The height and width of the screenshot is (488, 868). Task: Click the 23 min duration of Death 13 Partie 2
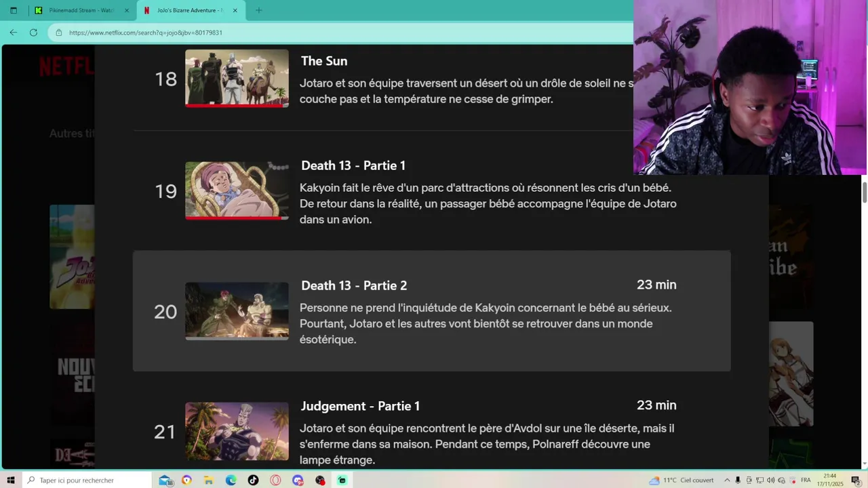coord(656,285)
